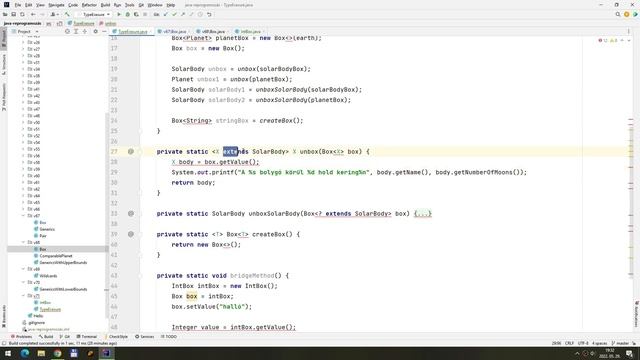Open the run configuration dropdown TypeErasure

tap(93, 14)
